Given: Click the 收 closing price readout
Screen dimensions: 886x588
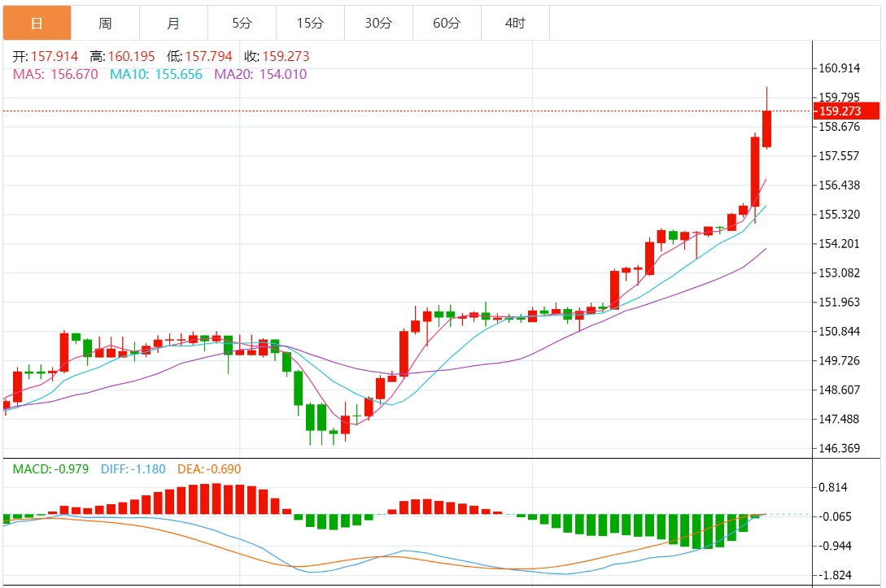Looking at the screenshot, I should [x=277, y=57].
